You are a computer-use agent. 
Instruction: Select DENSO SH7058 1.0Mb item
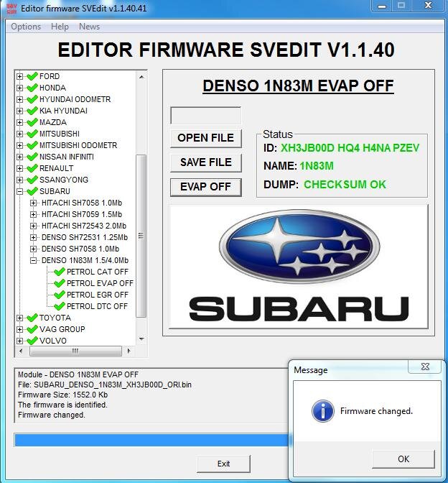pos(80,249)
